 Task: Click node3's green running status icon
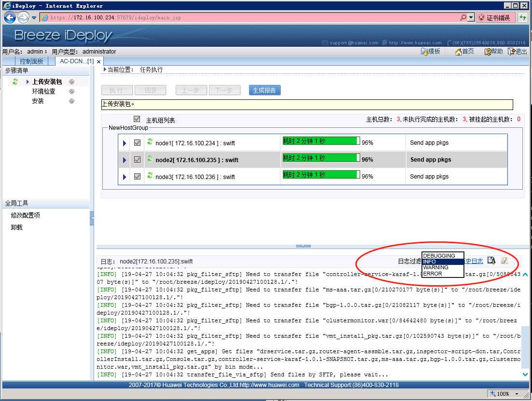click(150, 176)
